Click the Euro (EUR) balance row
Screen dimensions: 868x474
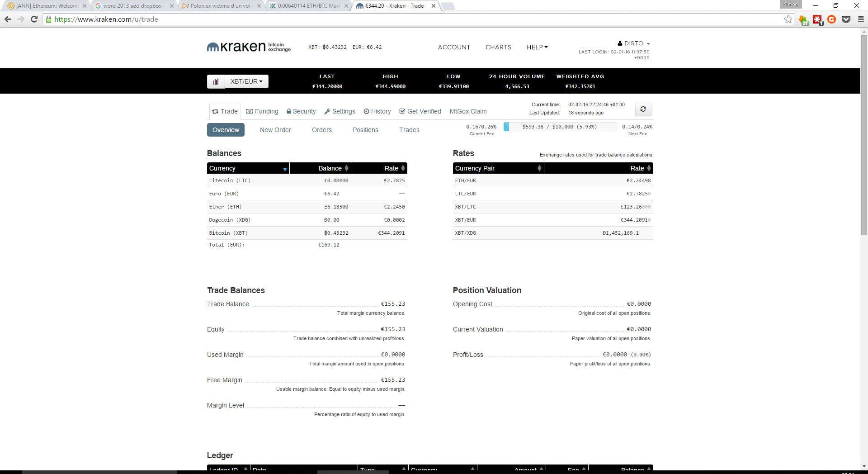(307, 194)
